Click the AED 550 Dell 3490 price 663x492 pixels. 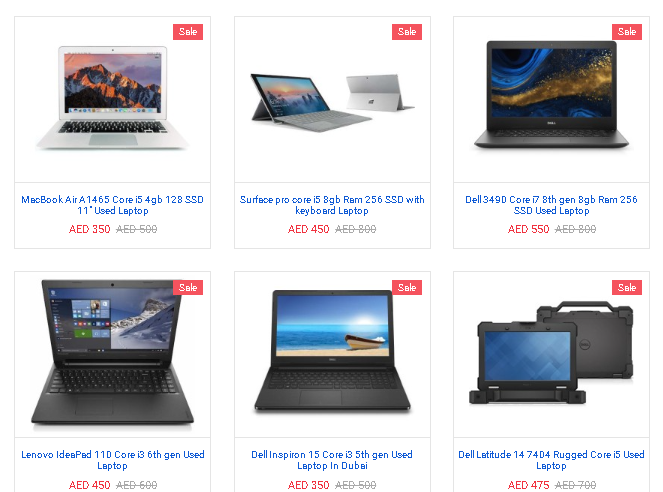pos(528,230)
